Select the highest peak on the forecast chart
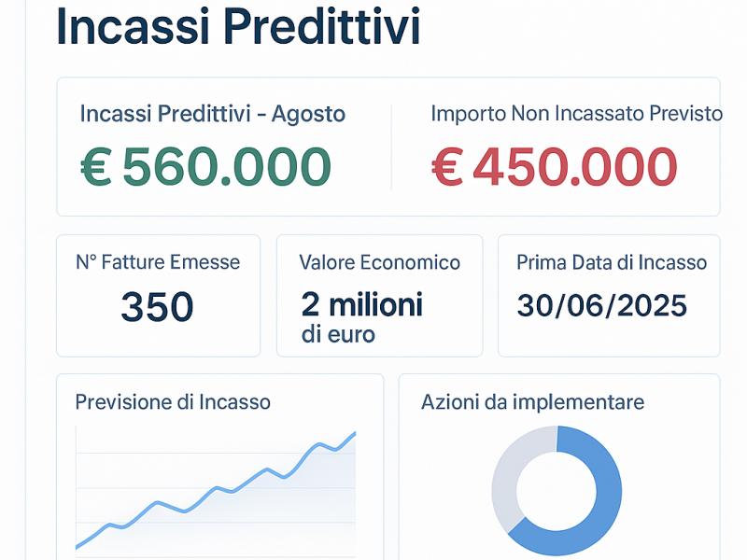747x560 pixels. [x=355, y=432]
